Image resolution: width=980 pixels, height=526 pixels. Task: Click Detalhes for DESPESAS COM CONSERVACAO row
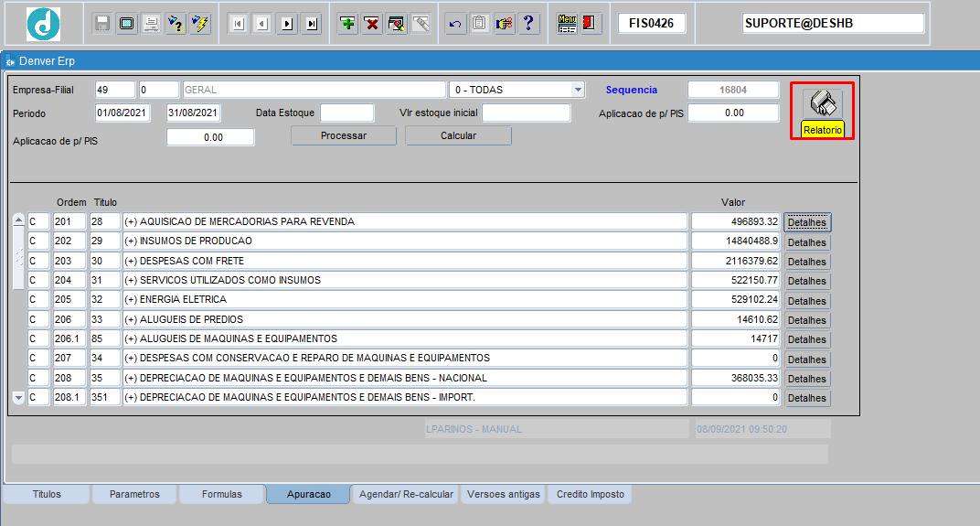pyautogui.click(x=807, y=359)
